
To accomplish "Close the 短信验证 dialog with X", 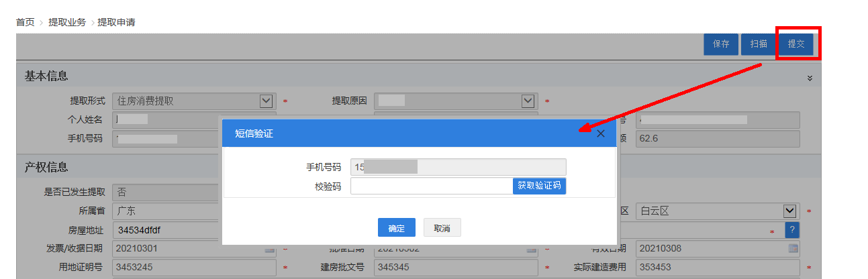I will pos(601,133).
